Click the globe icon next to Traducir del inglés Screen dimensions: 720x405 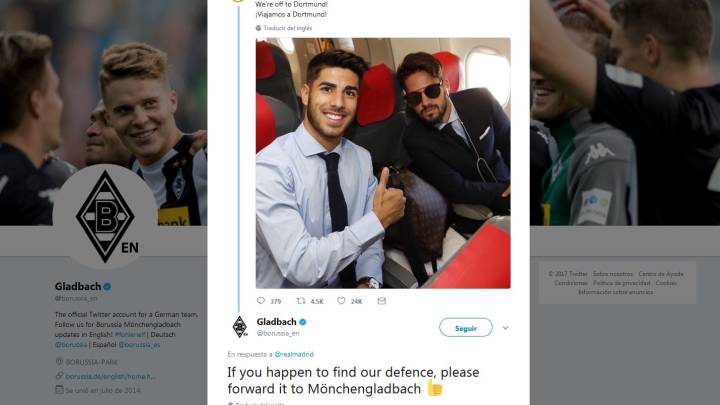point(258,28)
